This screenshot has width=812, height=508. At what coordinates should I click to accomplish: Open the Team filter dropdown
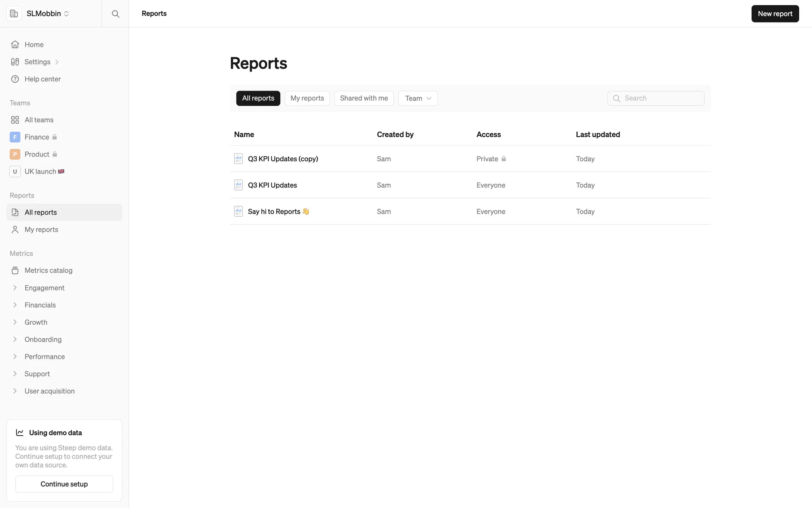[x=418, y=98]
